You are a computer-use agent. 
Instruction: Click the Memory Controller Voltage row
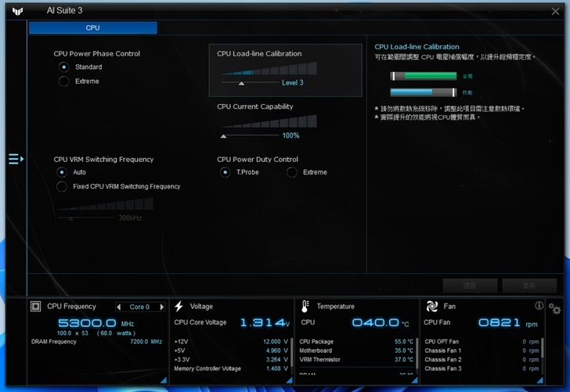(231, 369)
